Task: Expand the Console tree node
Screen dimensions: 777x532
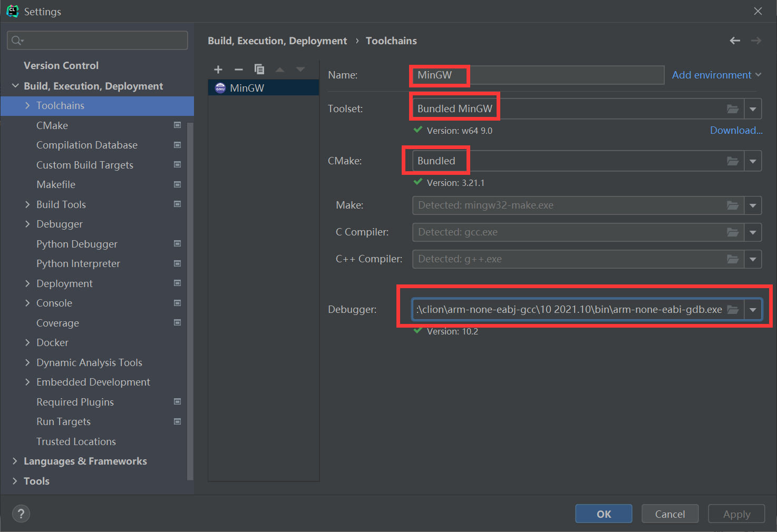Action: pos(27,303)
